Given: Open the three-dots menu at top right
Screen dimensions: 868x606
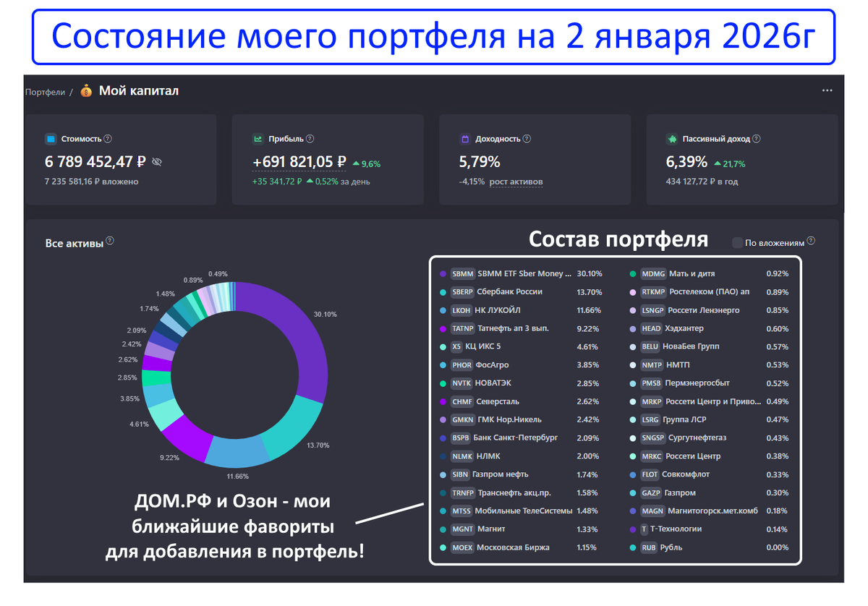Looking at the screenshot, I should [827, 91].
